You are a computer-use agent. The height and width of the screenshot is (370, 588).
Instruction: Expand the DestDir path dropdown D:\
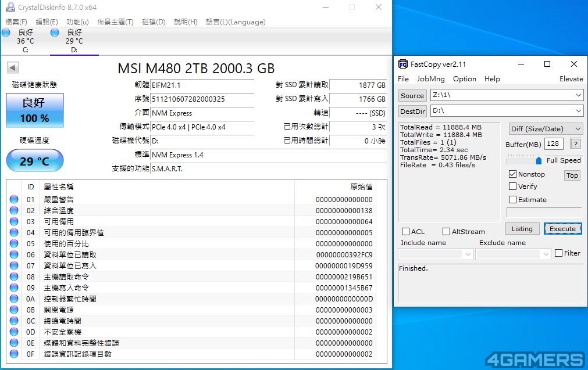pyautogui.click(x=578, y=111)
